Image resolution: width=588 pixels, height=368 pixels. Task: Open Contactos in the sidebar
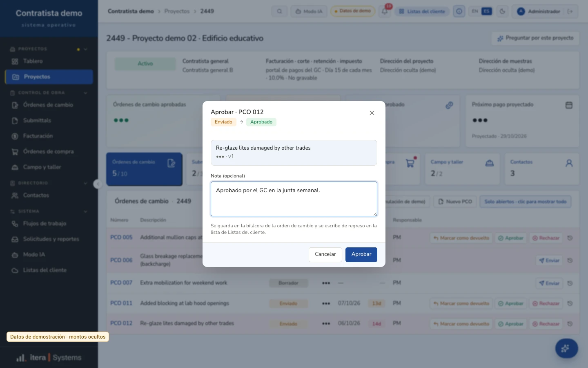[49, 195]
